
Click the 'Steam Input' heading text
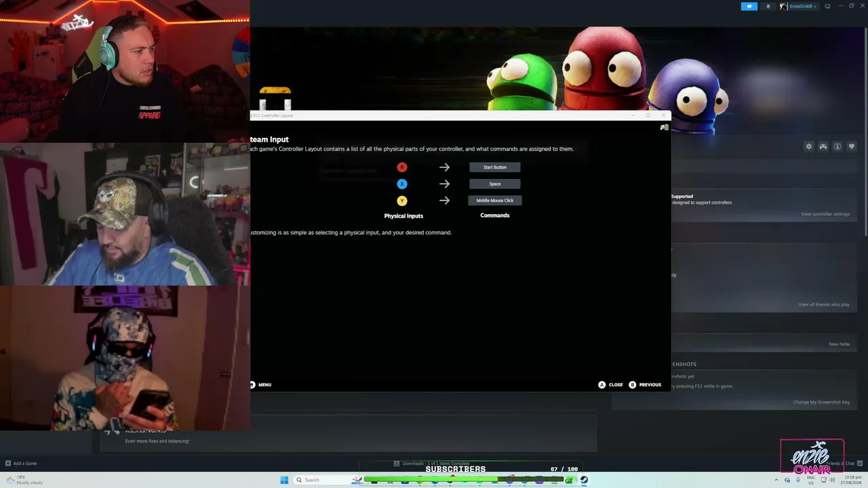[269, 140]
